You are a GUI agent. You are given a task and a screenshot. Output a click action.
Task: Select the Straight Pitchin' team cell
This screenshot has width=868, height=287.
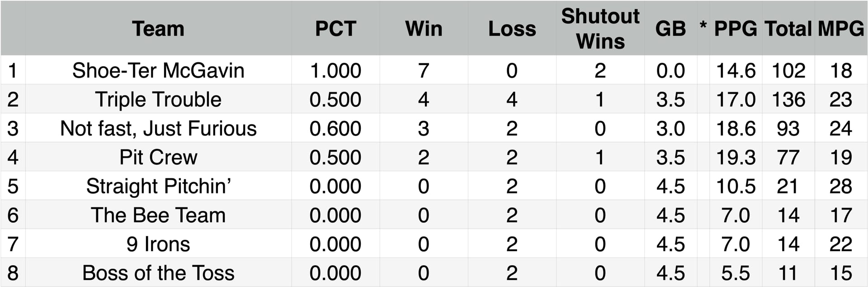[x=158, y=187]
